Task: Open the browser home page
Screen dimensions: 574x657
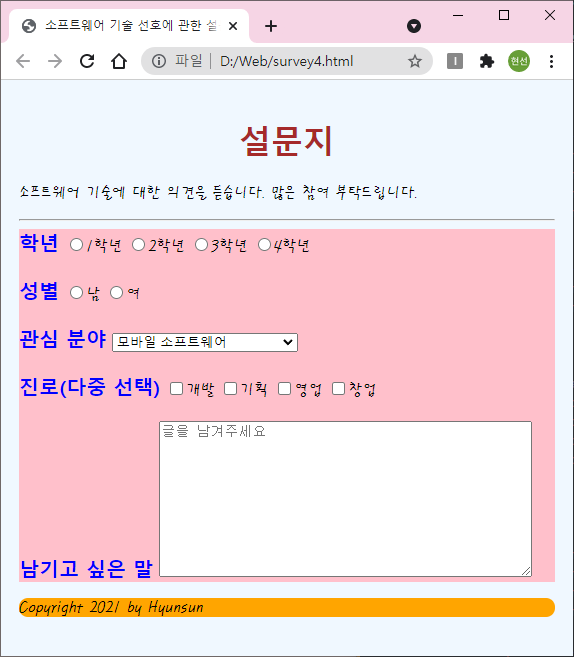Action: point(119,61)
